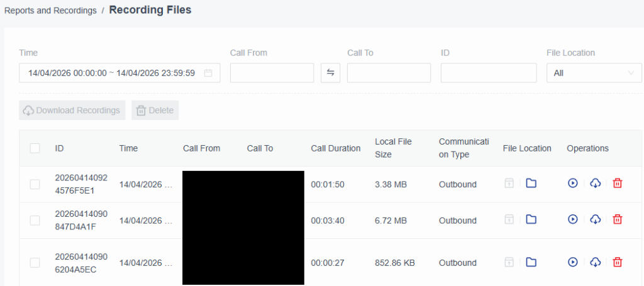
Task: Open folder location for 852.86 KB recording
Action: click(x=531, y=262)
